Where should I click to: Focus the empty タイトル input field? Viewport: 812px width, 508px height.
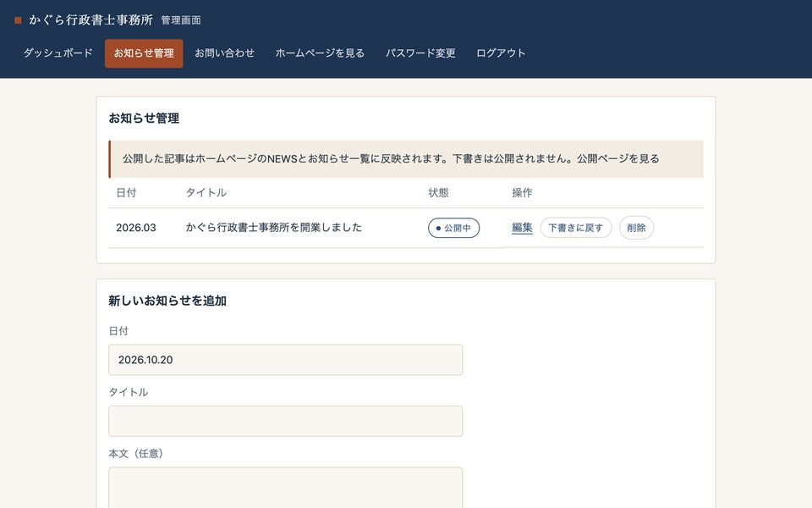click(285, 421)
